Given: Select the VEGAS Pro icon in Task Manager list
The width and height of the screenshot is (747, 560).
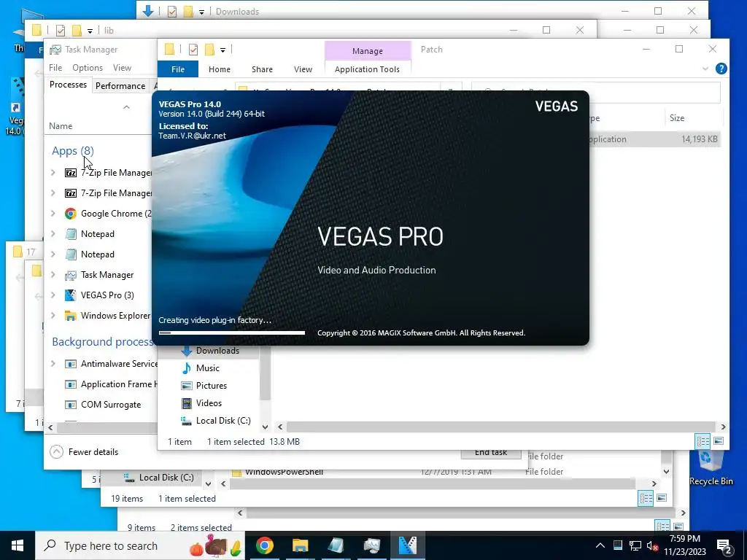Looking at the screenshot, I should (71, 295).
